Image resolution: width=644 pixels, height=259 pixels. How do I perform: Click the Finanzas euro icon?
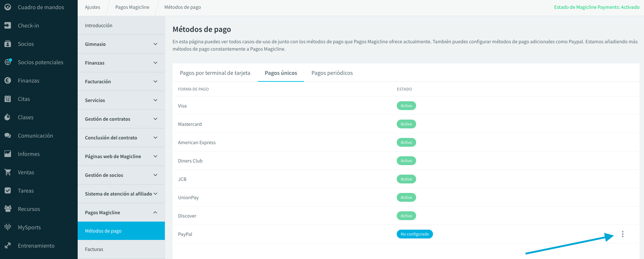click(x=8, y=80)
